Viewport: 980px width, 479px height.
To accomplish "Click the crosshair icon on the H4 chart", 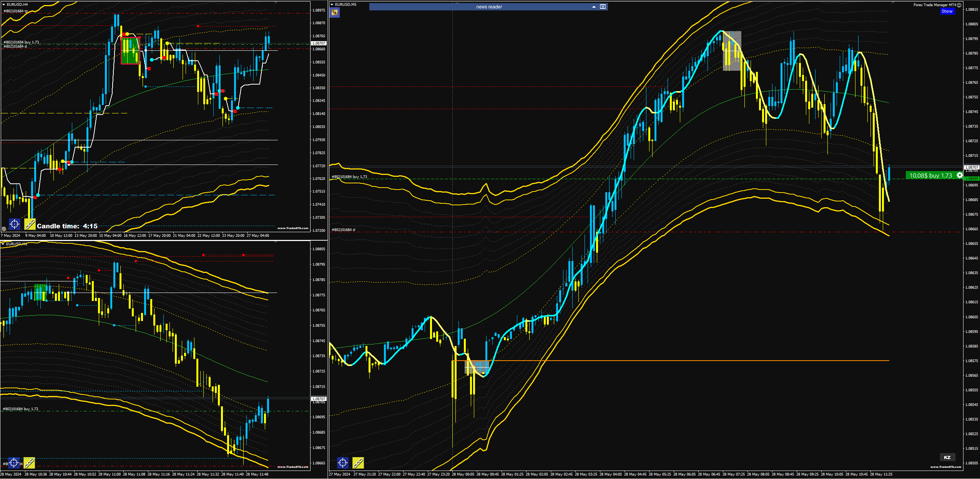I will coord(14,224).
